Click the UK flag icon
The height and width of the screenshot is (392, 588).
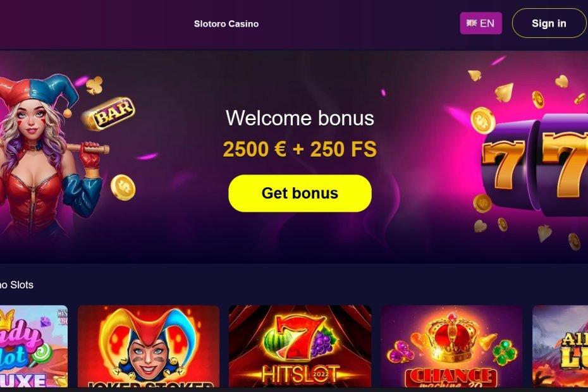pyautogui.click(x=472, y=23)
